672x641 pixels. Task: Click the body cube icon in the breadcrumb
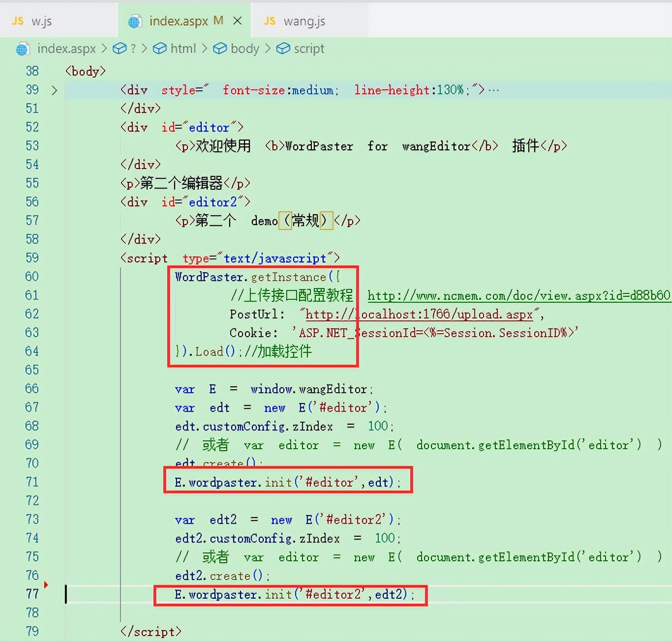[x=220, y=49]
